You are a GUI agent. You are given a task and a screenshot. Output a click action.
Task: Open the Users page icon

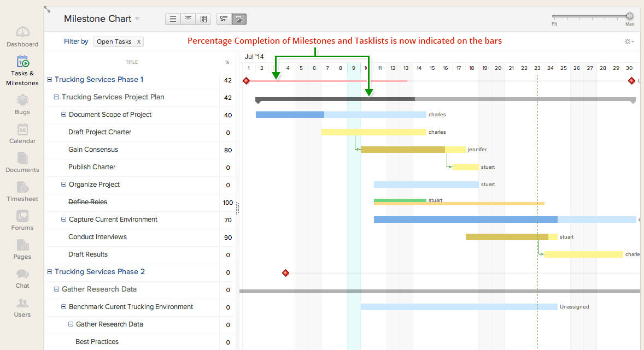(x=22, y=306)
